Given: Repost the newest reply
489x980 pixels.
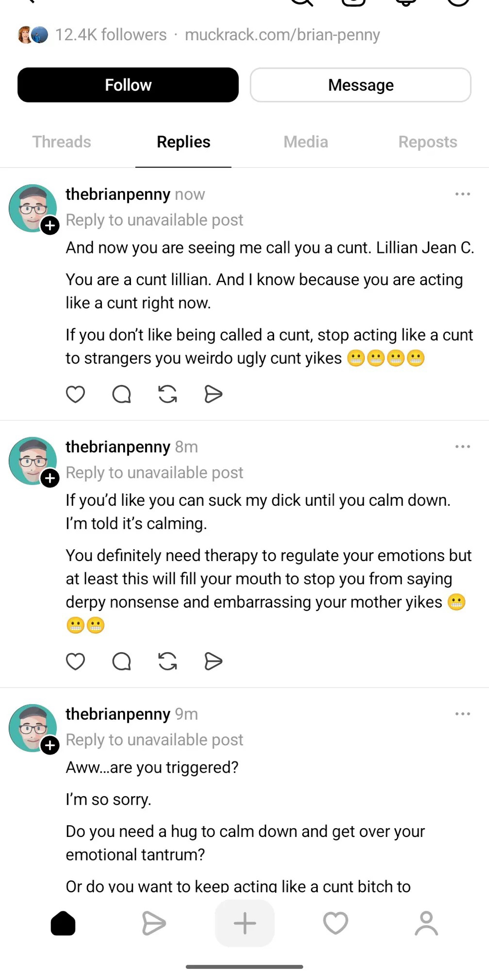Looking at the screenshot, I should tap(167, 394).
